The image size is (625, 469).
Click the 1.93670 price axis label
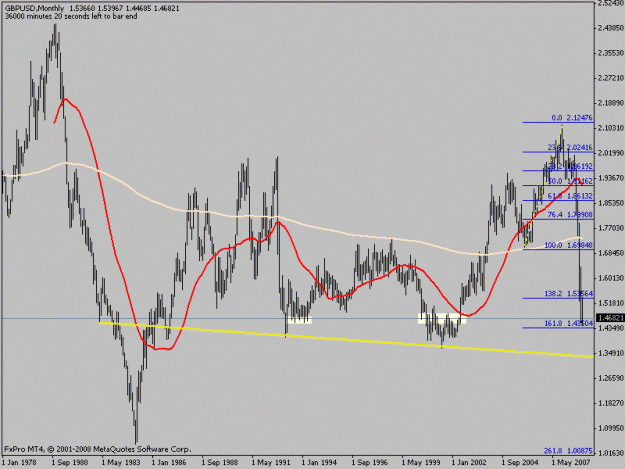point(611,178)
